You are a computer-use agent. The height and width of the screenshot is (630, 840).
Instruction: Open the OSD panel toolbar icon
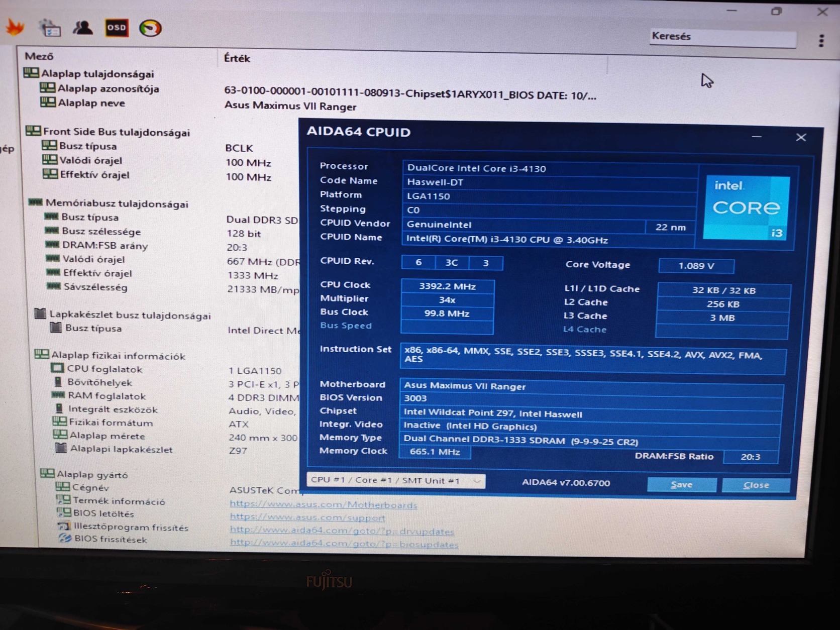[x=117, y=28]
